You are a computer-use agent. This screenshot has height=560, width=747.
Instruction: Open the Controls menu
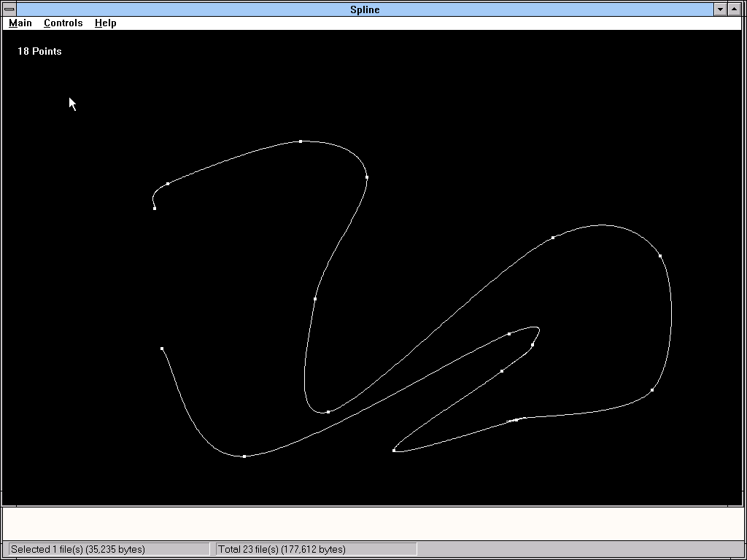(63, 23)
